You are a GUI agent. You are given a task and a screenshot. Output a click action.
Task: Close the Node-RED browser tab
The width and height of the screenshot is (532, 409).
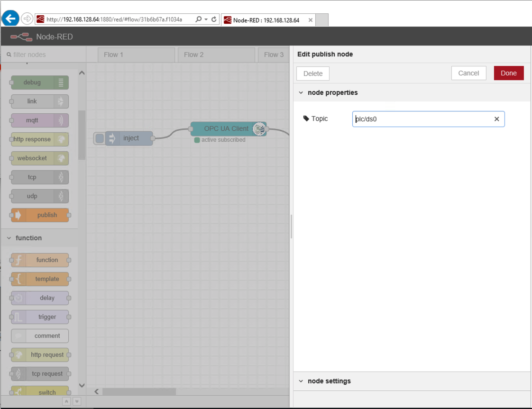311,20
